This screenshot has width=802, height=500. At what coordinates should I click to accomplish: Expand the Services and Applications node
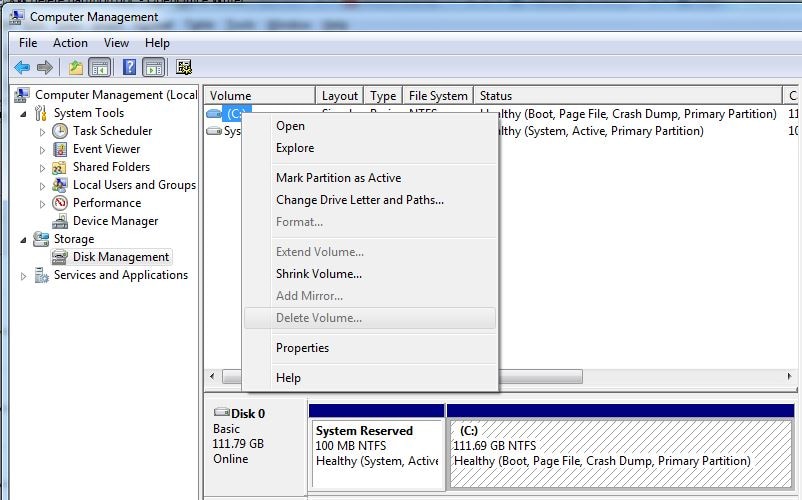pyautogui.click(x=23, y=276)
